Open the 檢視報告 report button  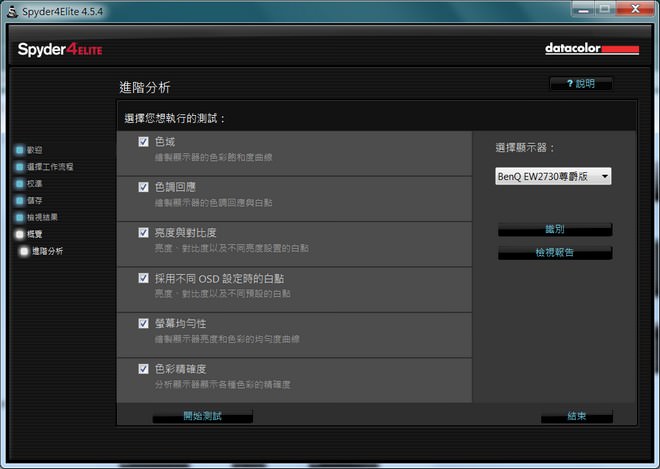click(x=555, y=253)
